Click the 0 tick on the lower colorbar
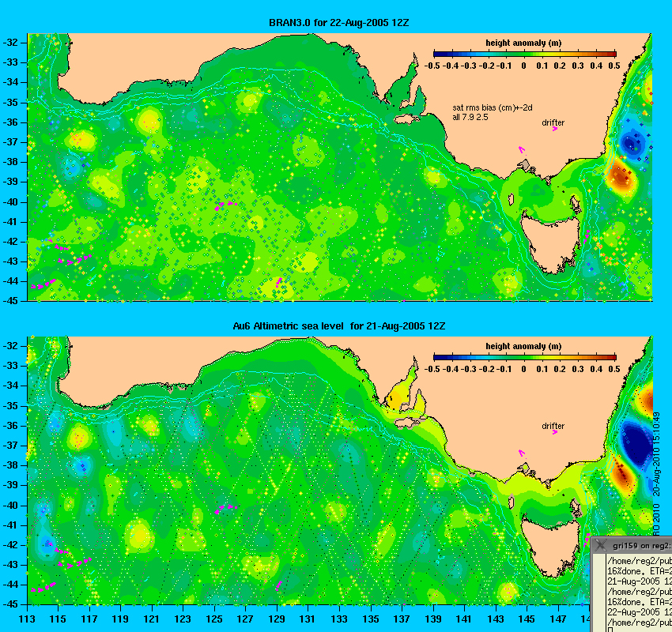Image resolution: width=672 pixels, height=632 pixels. (x=523, y=369)
